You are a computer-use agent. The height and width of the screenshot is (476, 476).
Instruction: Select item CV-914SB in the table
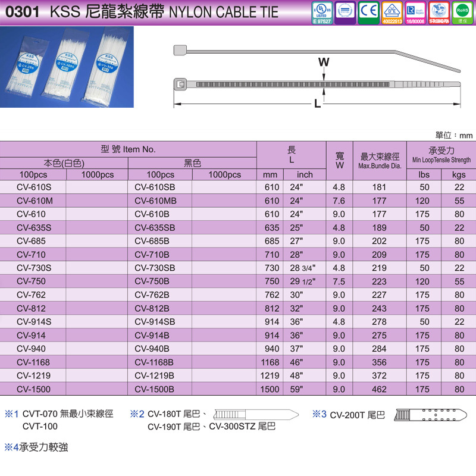coord(155,322)
